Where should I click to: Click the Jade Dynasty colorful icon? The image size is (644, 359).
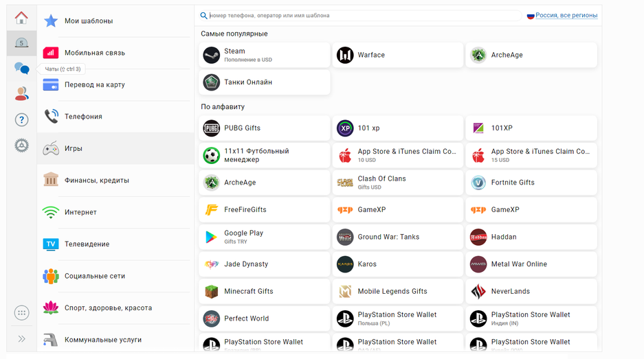point(212,264)
